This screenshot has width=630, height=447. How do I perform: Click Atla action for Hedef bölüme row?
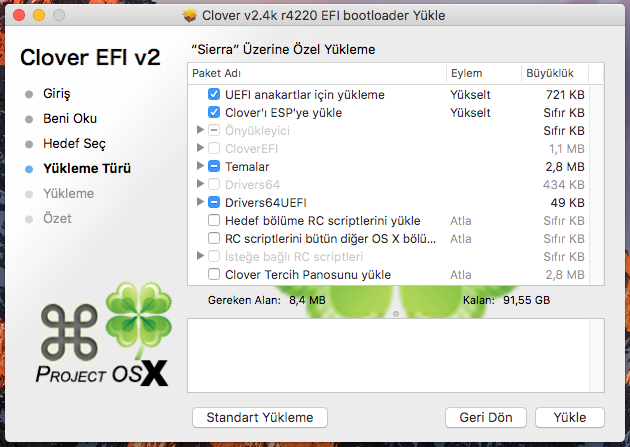(461, 221)
